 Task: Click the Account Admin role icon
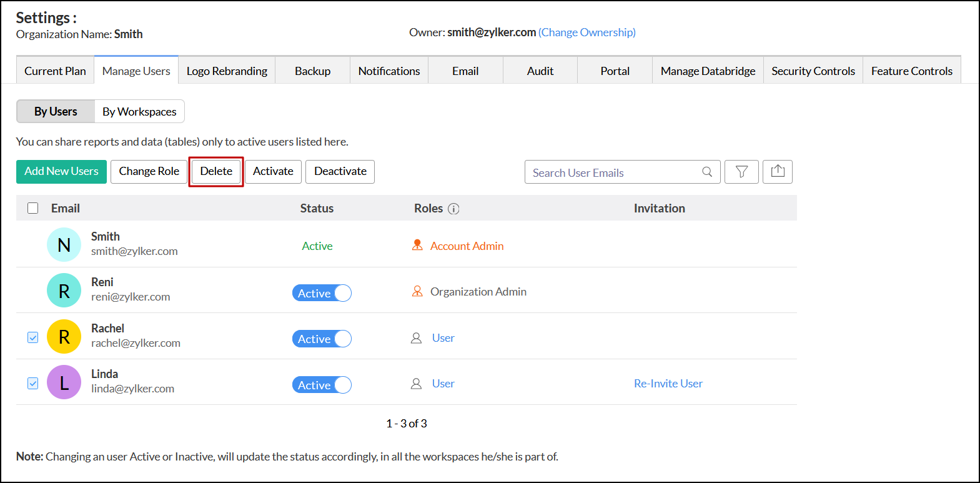tap(417, 245)
